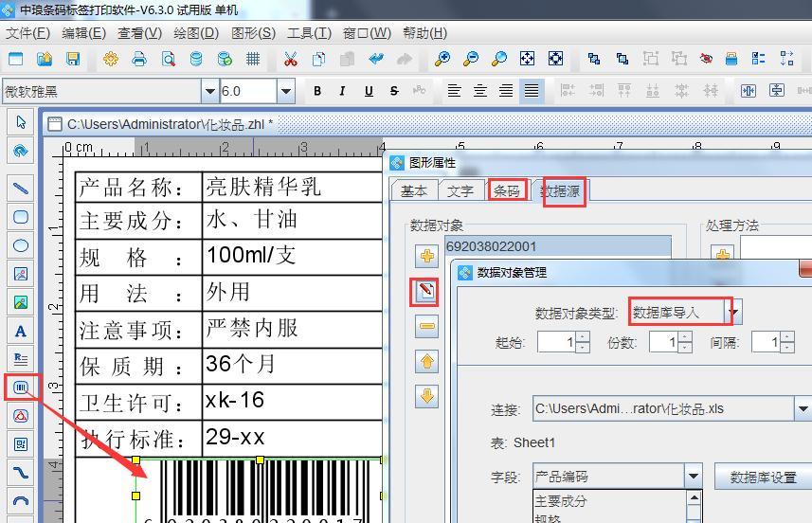Select the text tool marked A
This screenshot has width=812, height=523.
coord(21,331)
